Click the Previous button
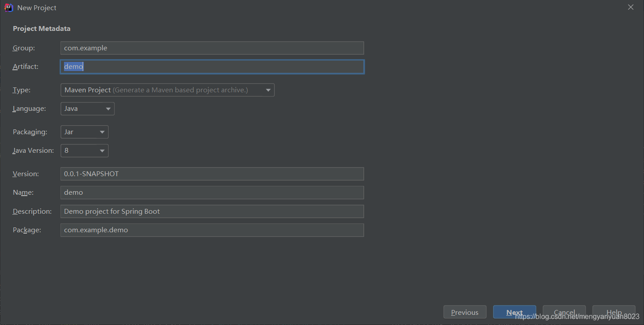The image size is (644, 325). (464, 312)
